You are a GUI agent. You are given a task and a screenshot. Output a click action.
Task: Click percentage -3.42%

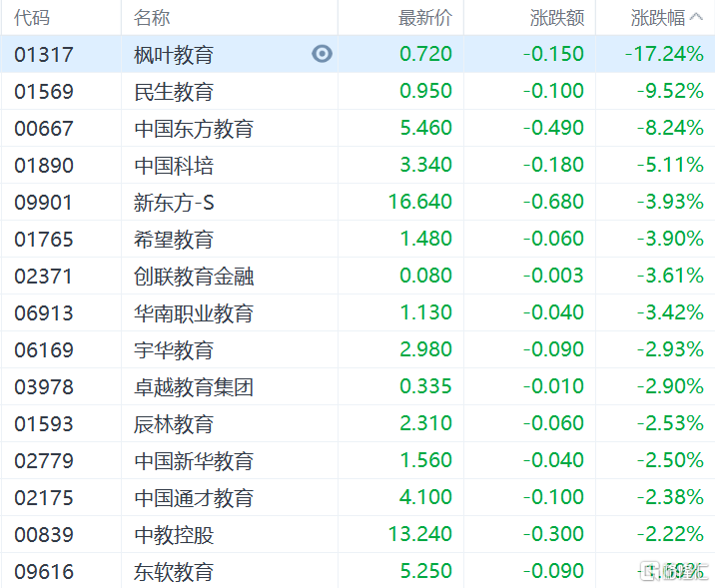(670, 312)
